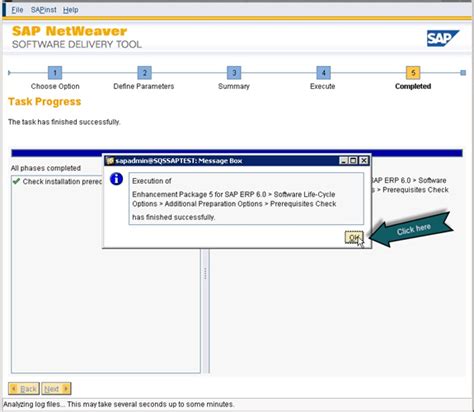Click the Next button
Viewport: 474px width, 412px height.
point(56,389)
